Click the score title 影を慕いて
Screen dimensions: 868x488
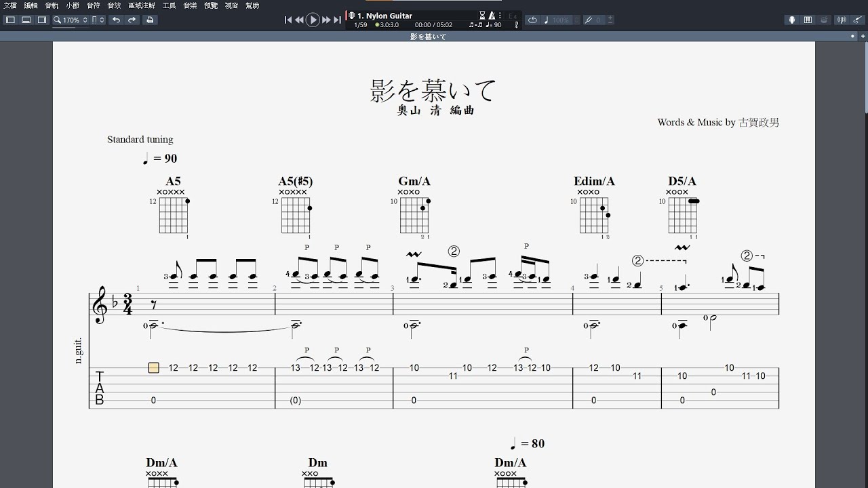pos(433,90)
